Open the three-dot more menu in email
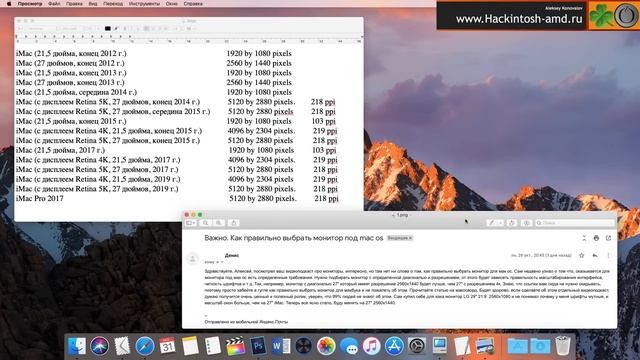The height and width of the screenshot is (360, 640). pyautogui.click(x=608, y=256)
